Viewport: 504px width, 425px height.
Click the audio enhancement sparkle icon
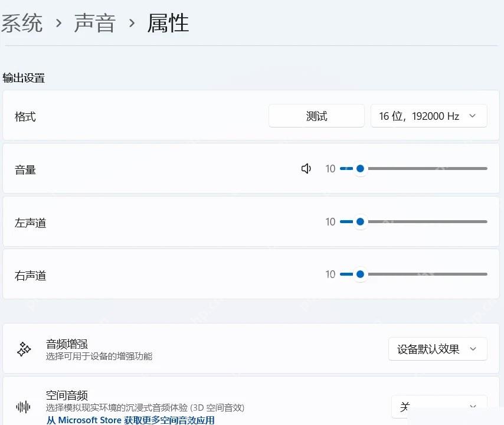click(x=24, y=349)
